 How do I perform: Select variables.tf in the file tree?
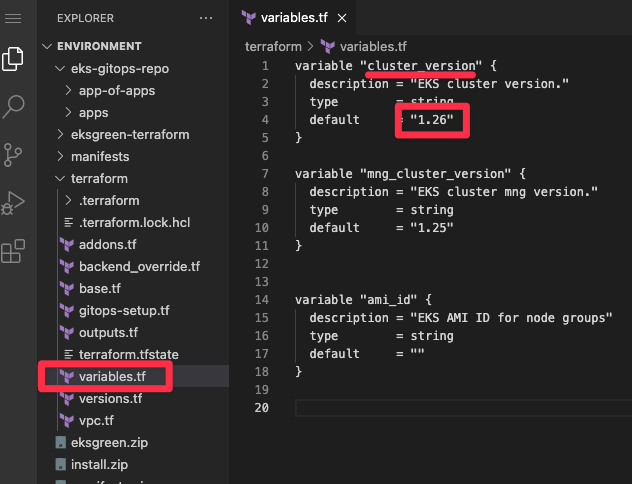[112, 376]
